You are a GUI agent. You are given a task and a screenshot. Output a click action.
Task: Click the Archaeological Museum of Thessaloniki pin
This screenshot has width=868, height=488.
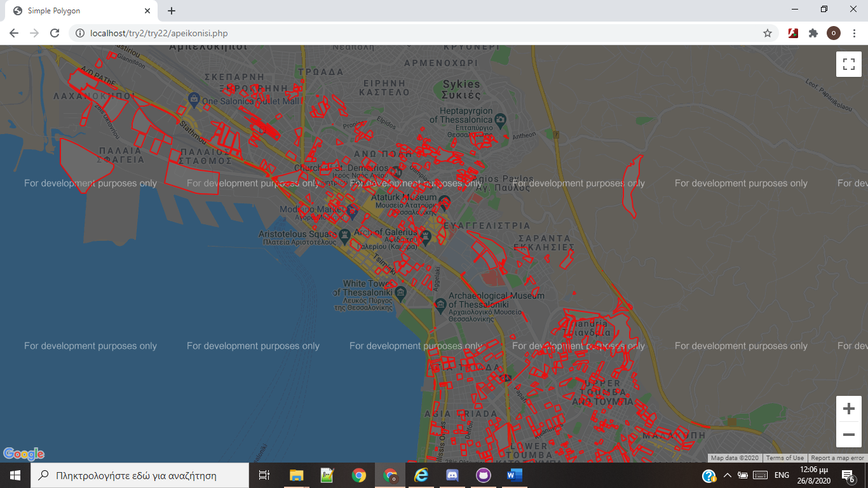pos(440,305)
